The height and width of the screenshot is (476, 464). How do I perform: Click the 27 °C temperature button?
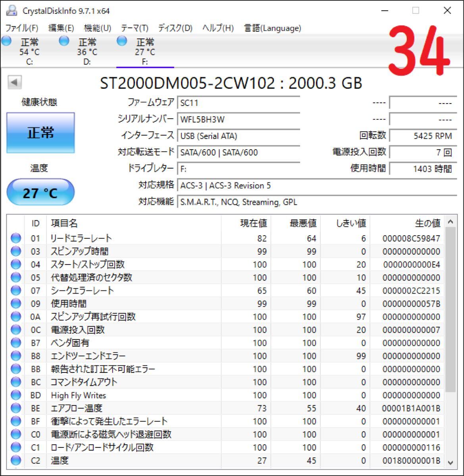[x=40, y=193]
